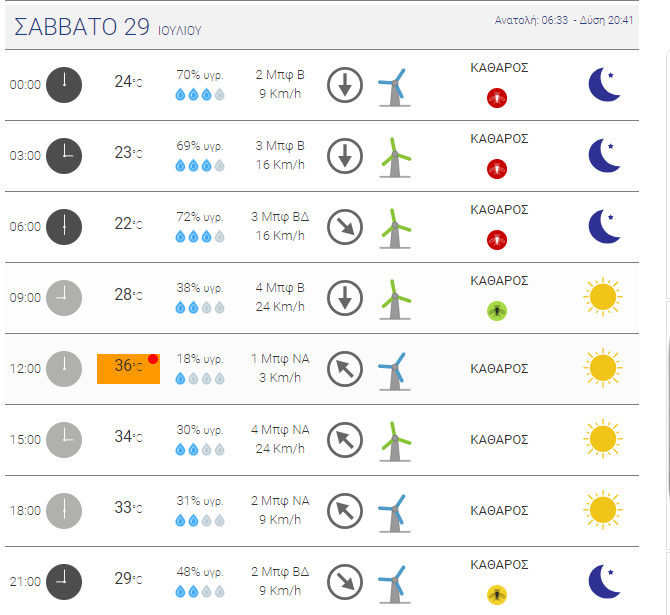Click the green mosquito icon at 09:00
The width and height of the screenshot is (670, 615).
click(x=497, y=311)
